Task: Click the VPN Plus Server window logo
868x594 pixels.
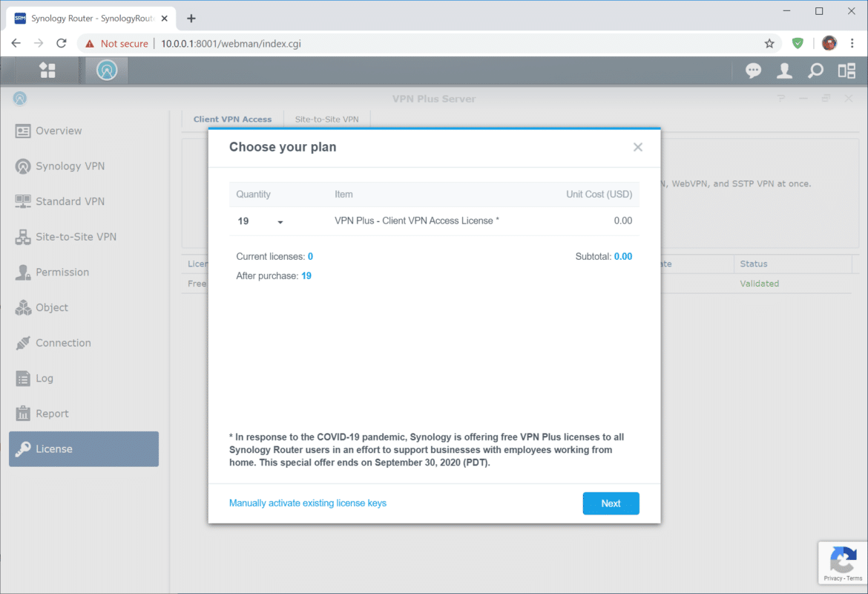Action: [x=20, y=99]
